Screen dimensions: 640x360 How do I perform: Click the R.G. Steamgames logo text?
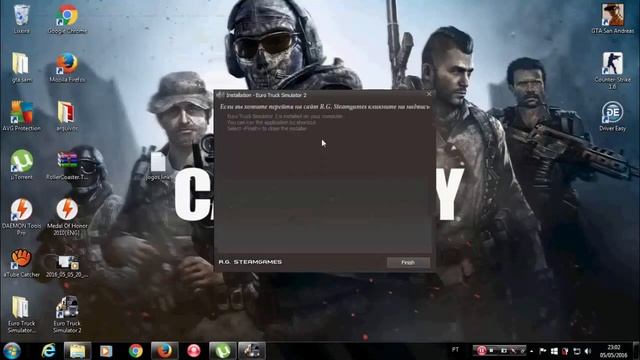click(x=250, y=262)
